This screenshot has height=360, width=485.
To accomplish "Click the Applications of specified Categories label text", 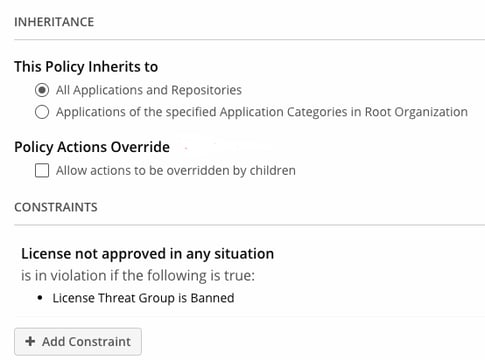I will pyautogui.click(x=262, y=112).
